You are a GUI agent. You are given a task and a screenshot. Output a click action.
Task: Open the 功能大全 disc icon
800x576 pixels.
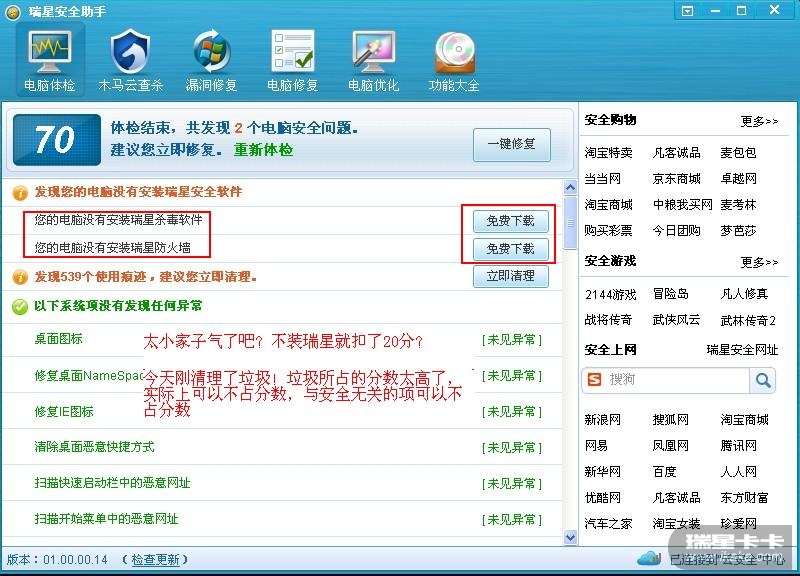[x=455, y=53]
